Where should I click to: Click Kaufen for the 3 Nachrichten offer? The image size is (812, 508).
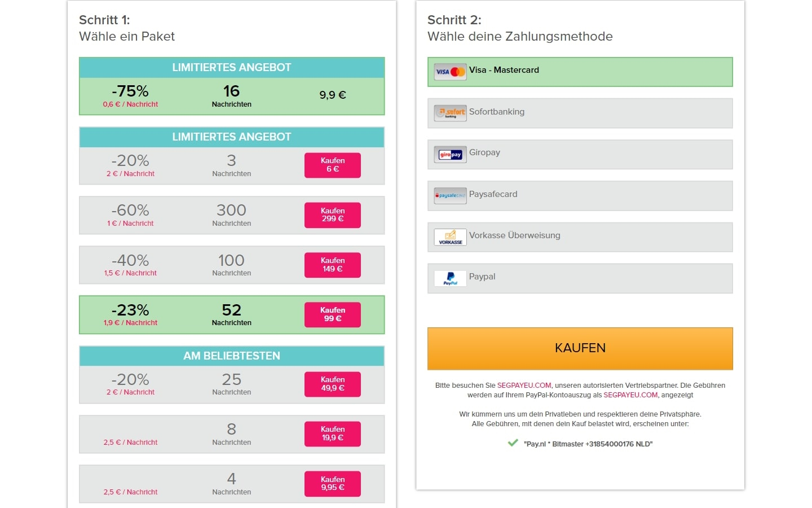[333, 165]
